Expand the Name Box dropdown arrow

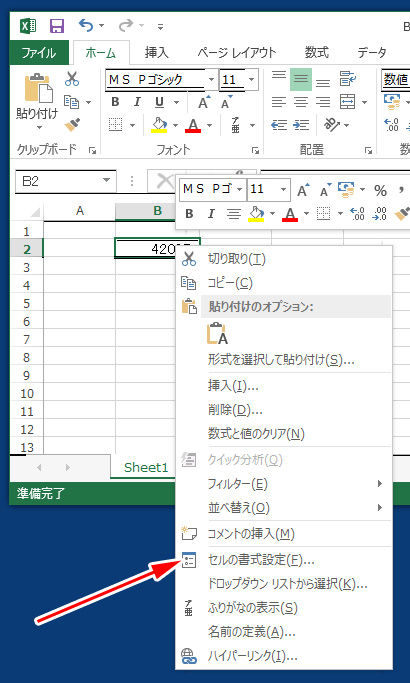[107, 181]
